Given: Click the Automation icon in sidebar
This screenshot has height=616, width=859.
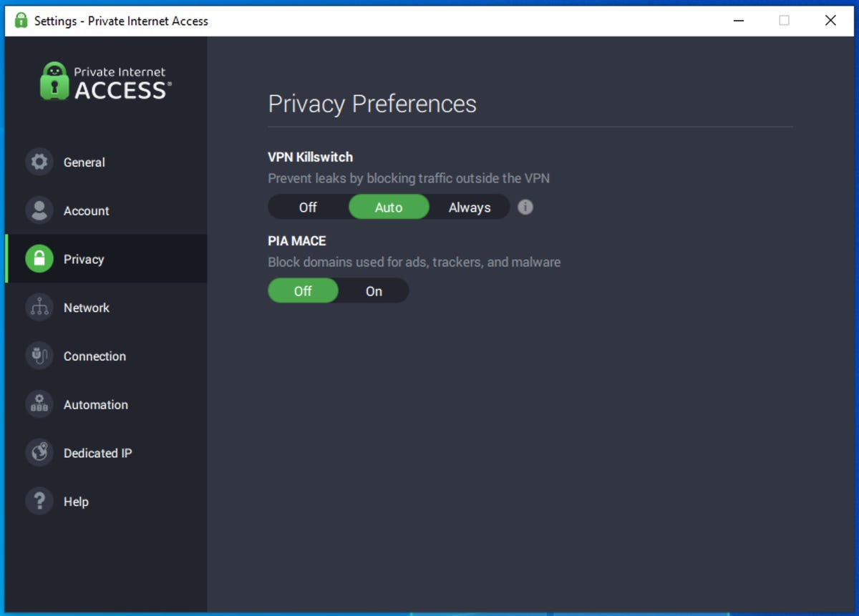Looking at the screenshot, I should pos(39,404).
